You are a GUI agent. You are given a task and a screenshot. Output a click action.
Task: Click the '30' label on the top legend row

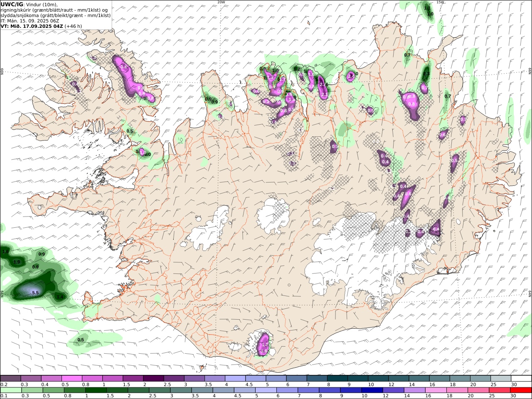pos(514,384)
